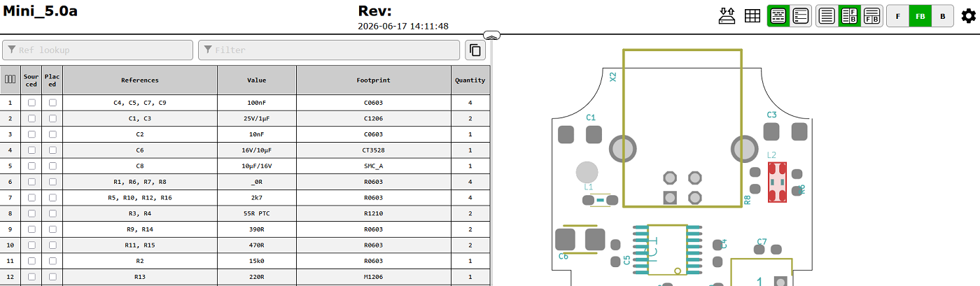Show front layer only (F)
Viewport: 980px width, 286px height.
(x=898, y=16)
